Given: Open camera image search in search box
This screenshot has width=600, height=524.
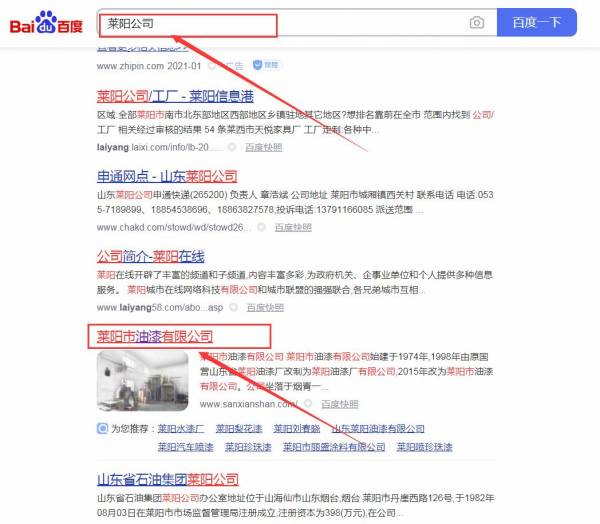Looking at the screenshot, I should point(477,23).
